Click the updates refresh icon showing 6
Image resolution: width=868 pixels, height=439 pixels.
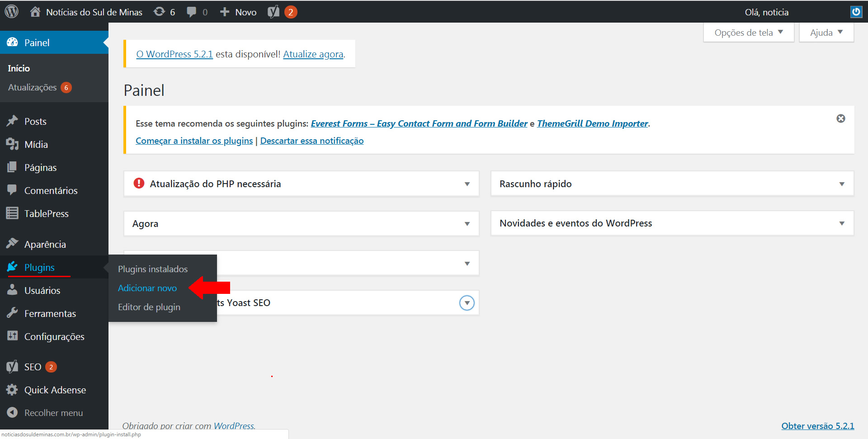[x=159, y=12]
